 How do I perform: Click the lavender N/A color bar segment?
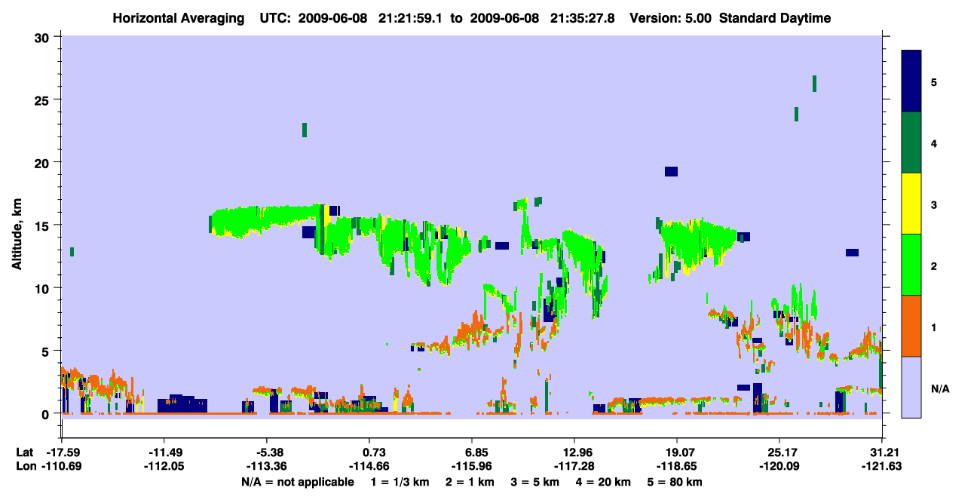point(911,386)
